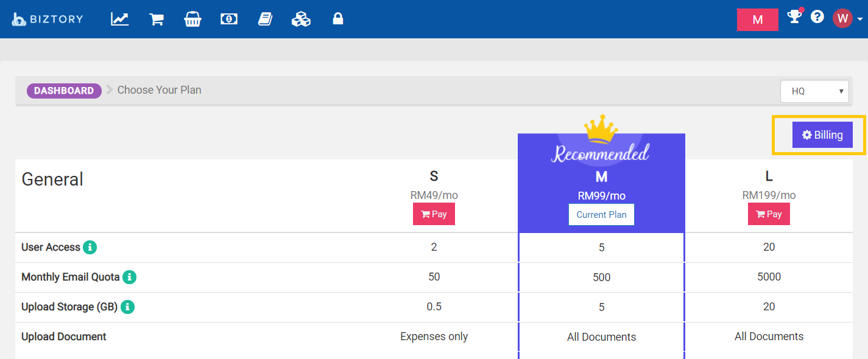This screenshot has height=359, width=868.
Task: Click the Current Plan button under M
Action: coord(601,214)
